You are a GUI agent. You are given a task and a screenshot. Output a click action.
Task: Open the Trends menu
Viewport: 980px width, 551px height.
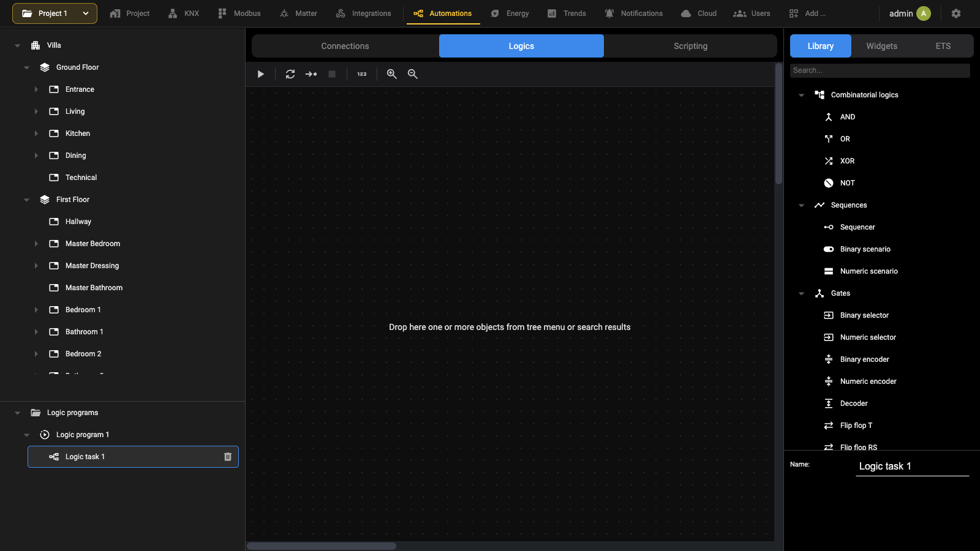(567, 13)
